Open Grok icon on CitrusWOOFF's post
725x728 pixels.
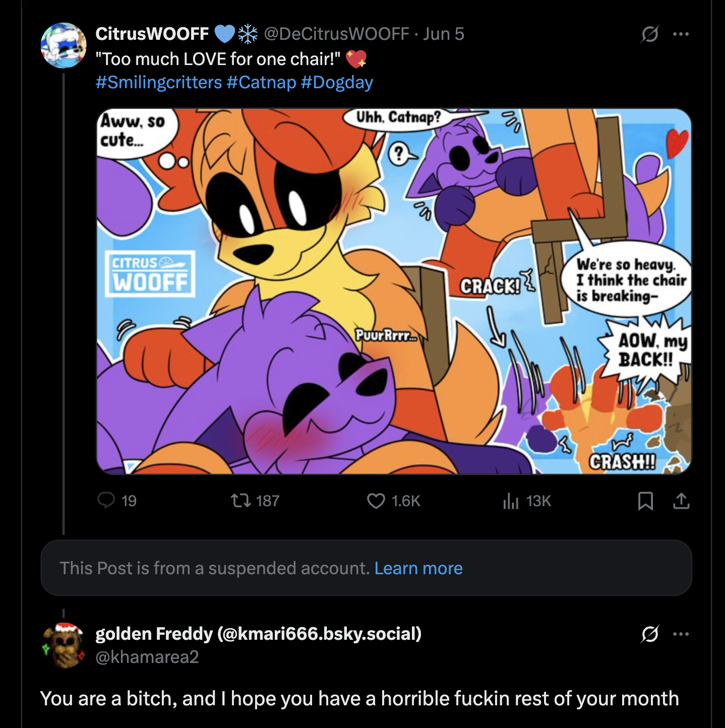pos(650,34)
